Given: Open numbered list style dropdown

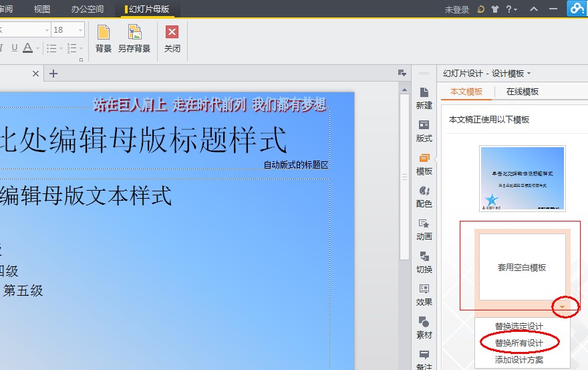Looking at the screenshot, I should click(x=81, y=48).
